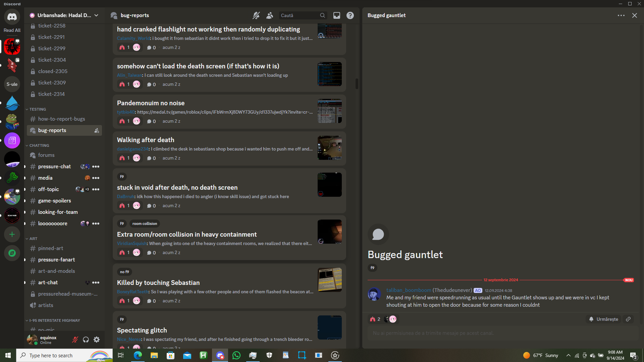The width and height of the screenshot is (644, 362).
Task: Open the how-to-report-bugs channel
Action: tap(61, 119)
